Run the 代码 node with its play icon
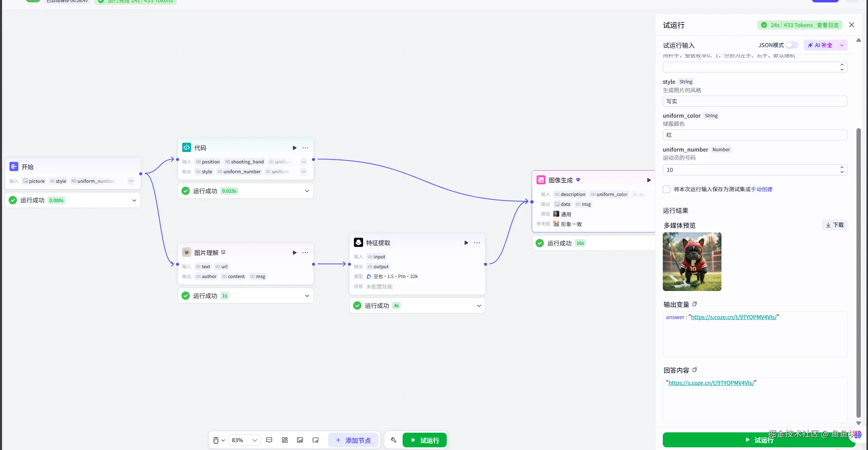The width and height of the screenshot is (868, 450). coord(294,148)
